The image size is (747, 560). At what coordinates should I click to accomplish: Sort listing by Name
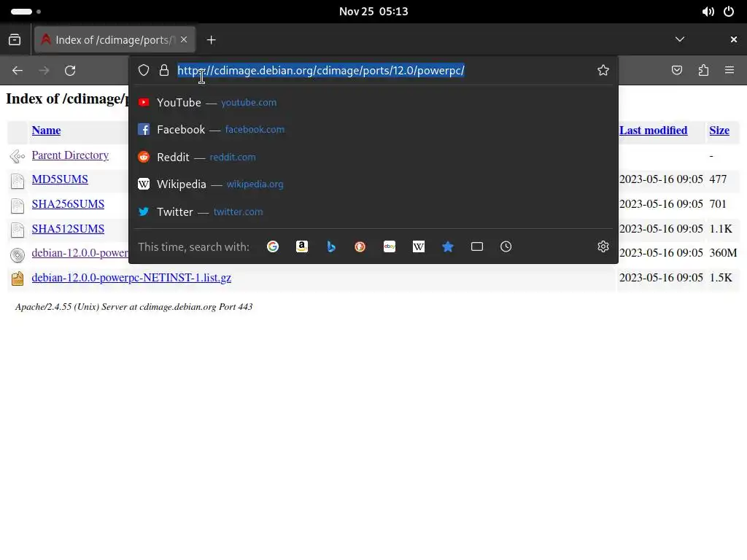coord(46,131)
